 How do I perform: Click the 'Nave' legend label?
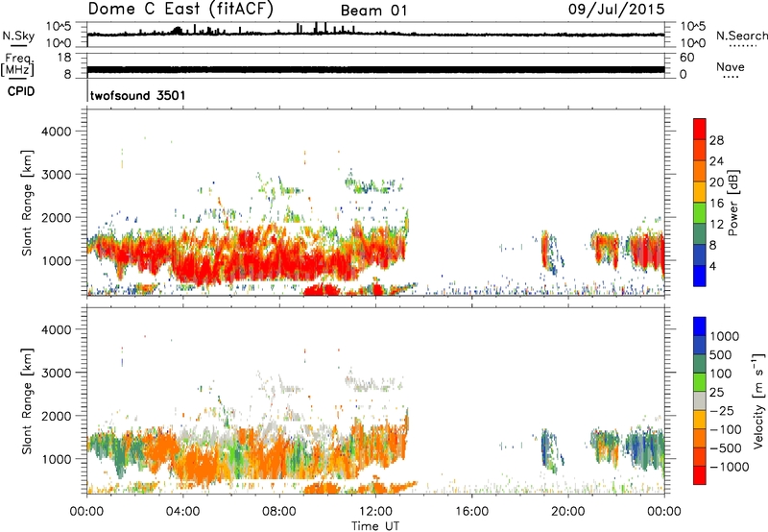click(x=731, y=66)
